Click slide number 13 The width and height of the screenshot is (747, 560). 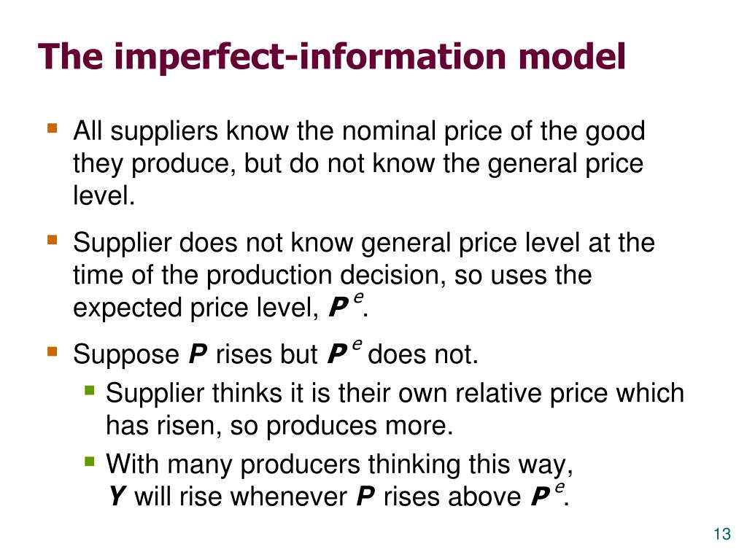(722, 534)
